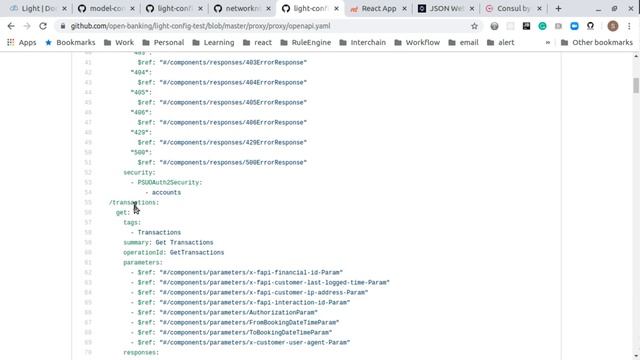Click the AuthorizationParam reference line

[224, 313]
